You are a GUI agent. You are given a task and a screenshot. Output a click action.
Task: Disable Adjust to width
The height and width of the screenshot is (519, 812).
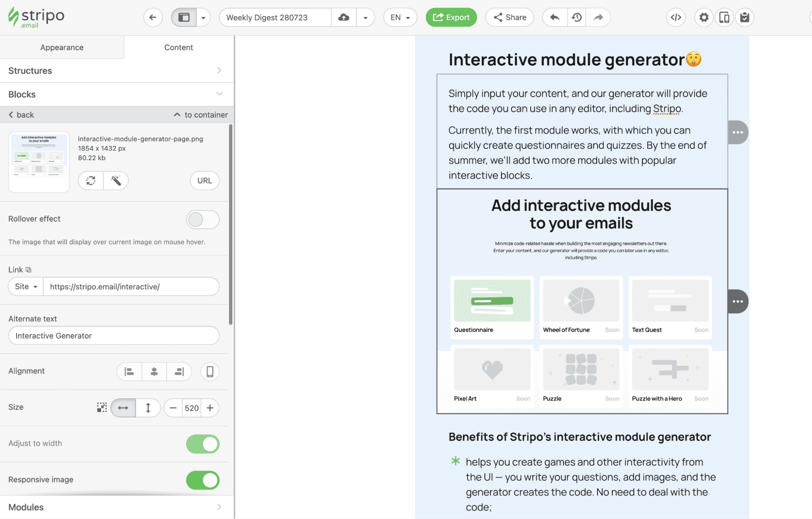[x=202, y=443]
